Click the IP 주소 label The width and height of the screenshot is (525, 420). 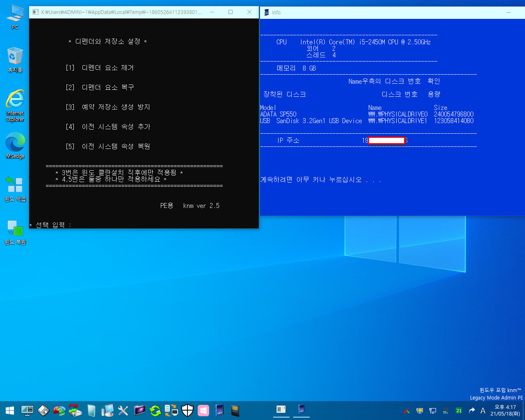tap(288, 140)
